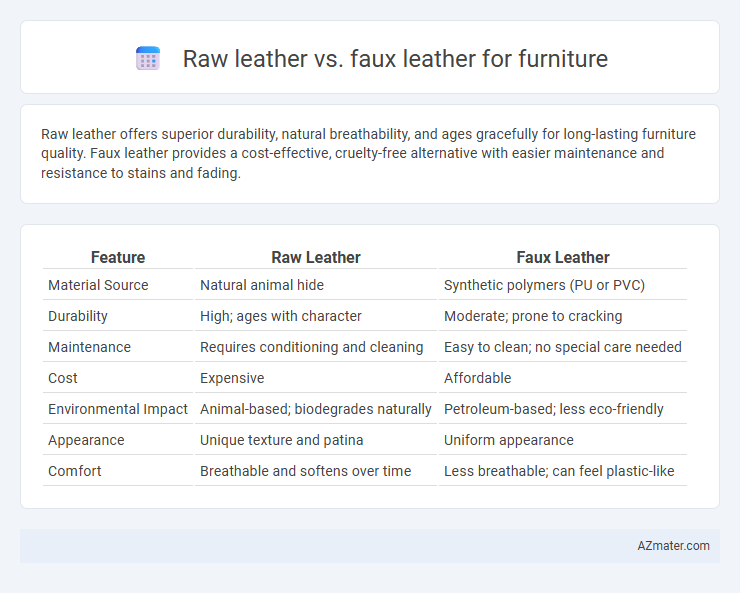Click the 'Natural animal hide' cell
Image resolution: width=740 pixels, height=593 pixels.
point(262,285)
